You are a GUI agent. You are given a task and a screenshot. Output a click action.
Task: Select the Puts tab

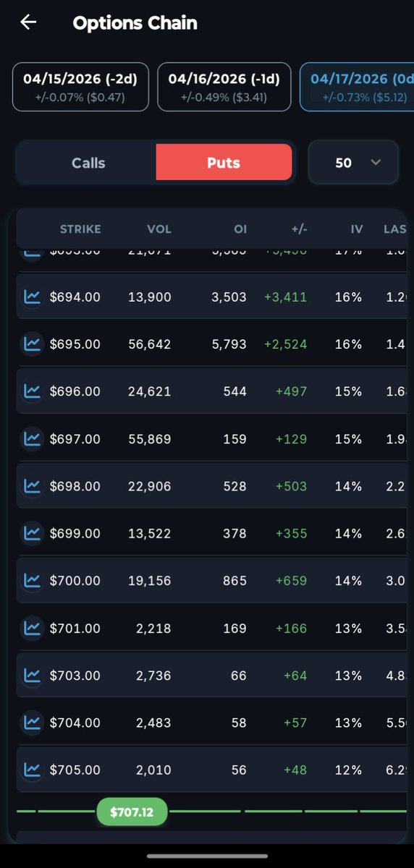point(224,163)
